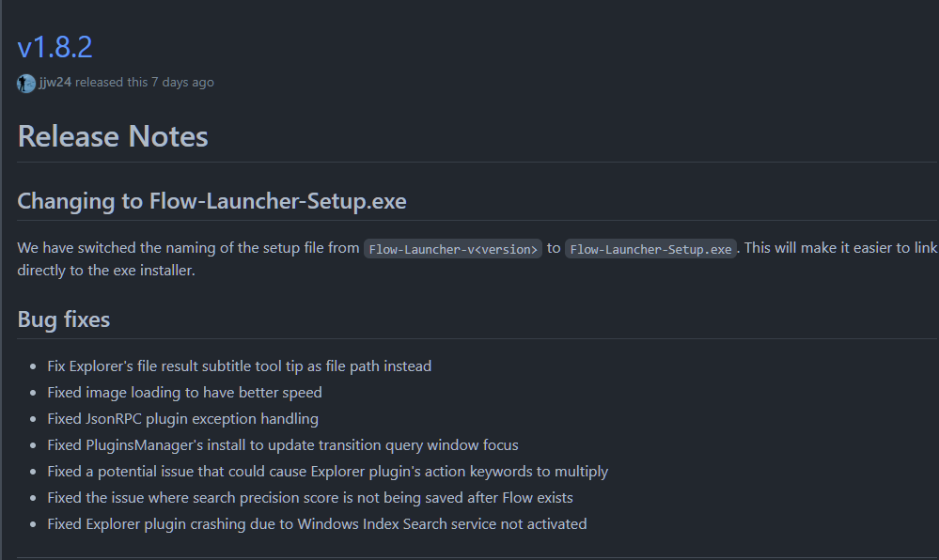Screen dimensions: 939x560
Task: Click the 'Fixed image loading' bullet item
Action: 184,392
